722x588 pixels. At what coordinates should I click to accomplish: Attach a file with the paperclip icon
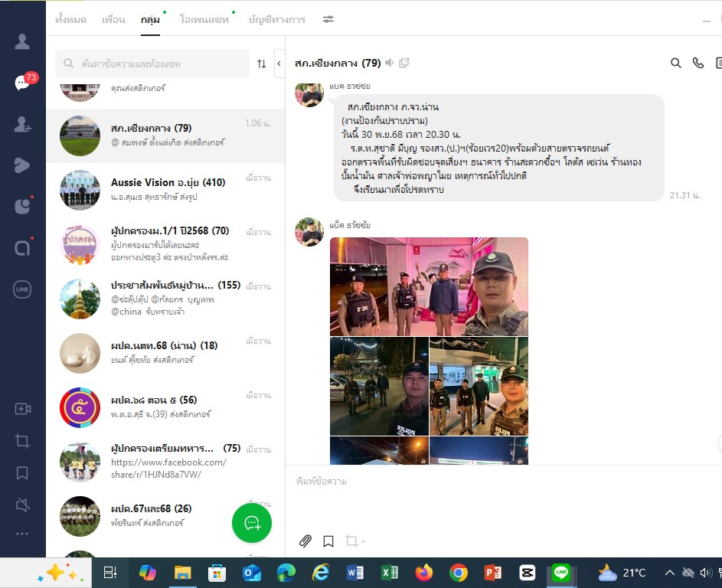305,541
